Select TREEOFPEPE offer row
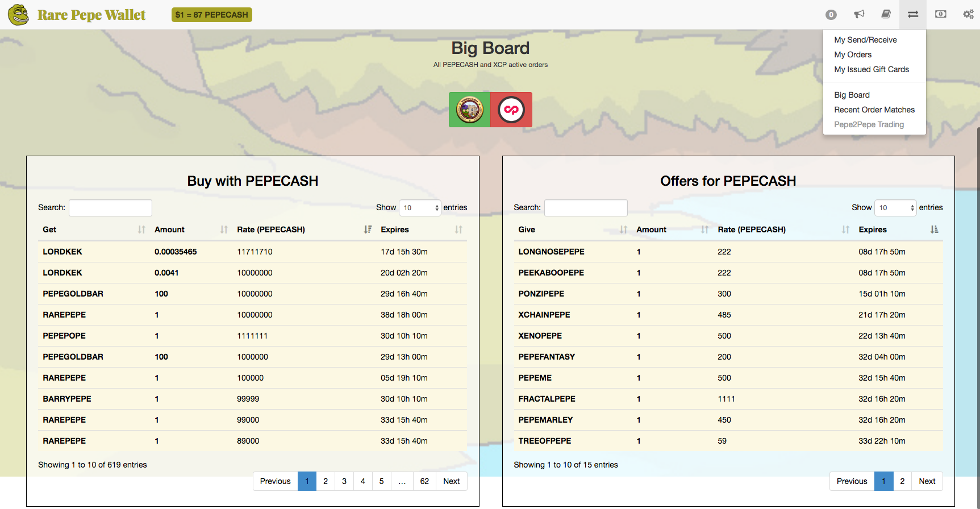 click(x=728, y=441)
